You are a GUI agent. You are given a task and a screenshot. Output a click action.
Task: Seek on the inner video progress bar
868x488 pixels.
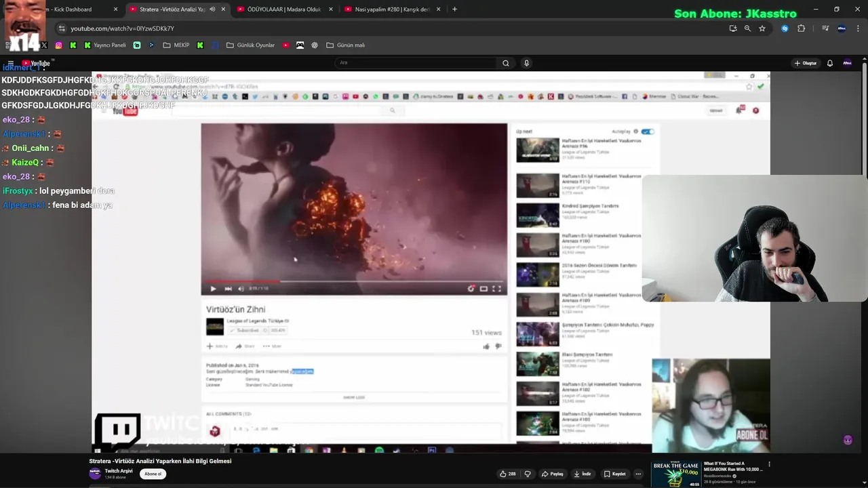tap(354, 281)
